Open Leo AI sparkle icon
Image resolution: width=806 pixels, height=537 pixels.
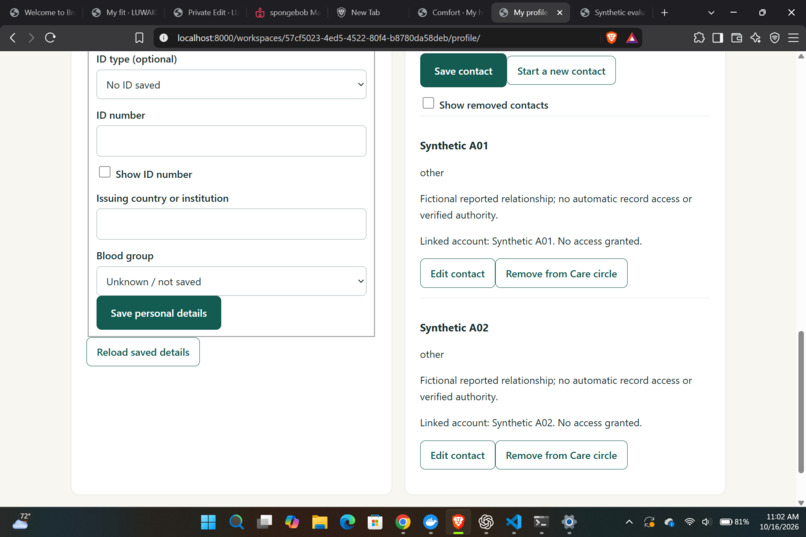[x=756, y=38]
